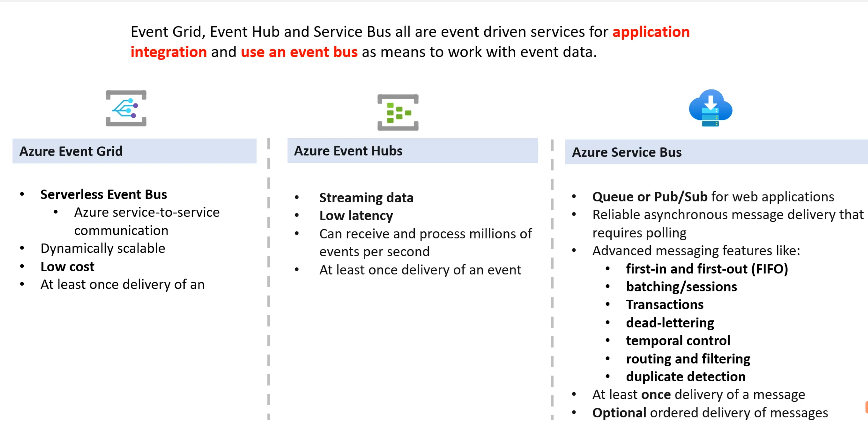Click the red 'application' text in the intro
868x424 pixels.
point(651,32)
